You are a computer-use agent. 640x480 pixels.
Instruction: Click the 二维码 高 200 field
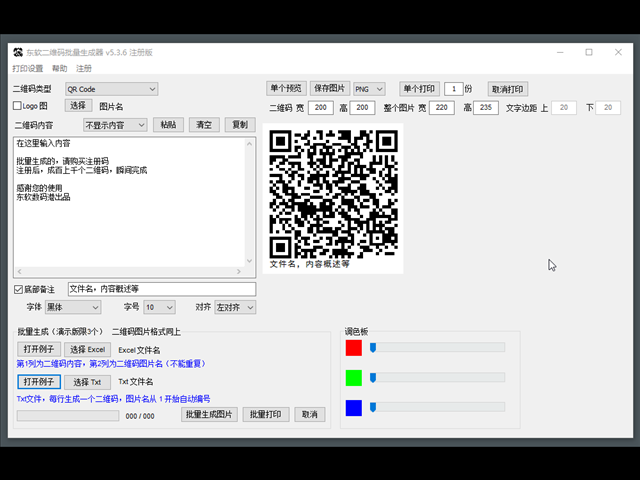click(362, 108)
